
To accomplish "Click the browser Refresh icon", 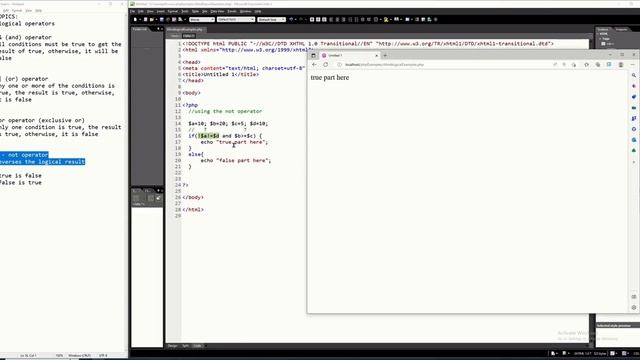I will [x=326, y=64].
